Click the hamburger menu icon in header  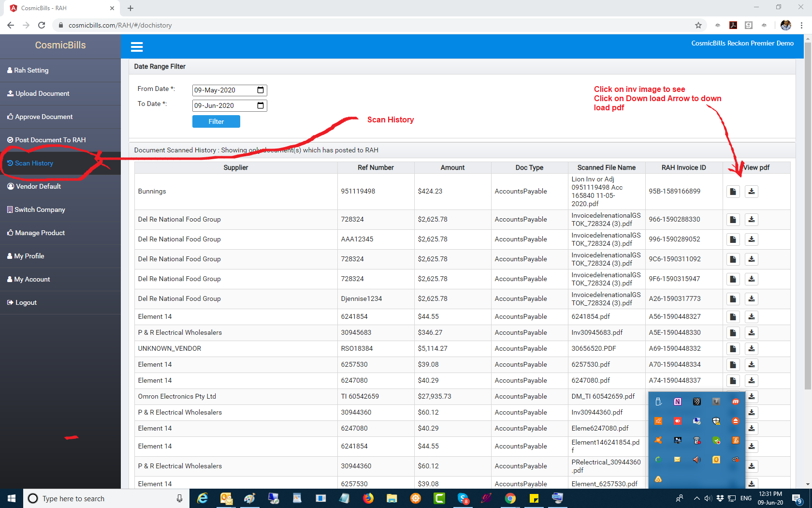(x=137, y=47)
